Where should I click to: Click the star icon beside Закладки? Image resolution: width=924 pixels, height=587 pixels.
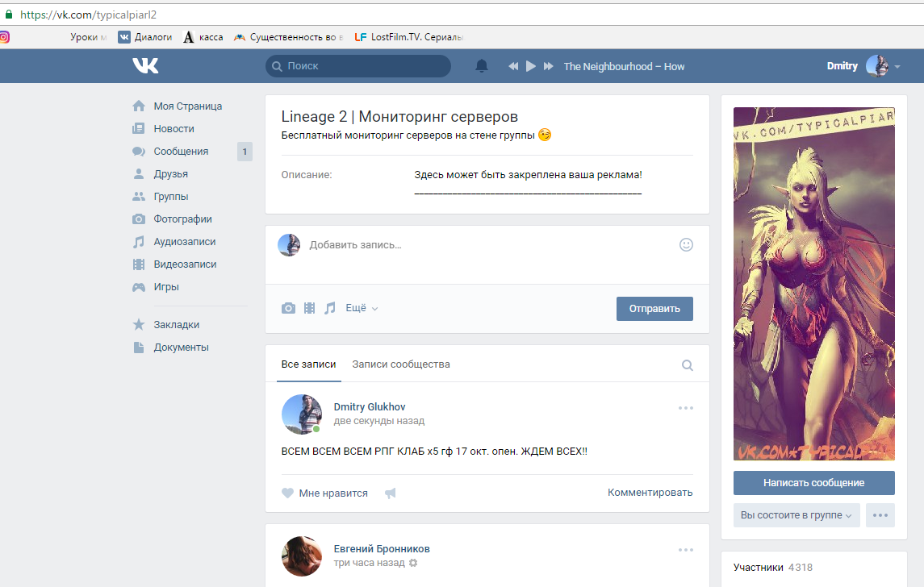click(139, 324)
